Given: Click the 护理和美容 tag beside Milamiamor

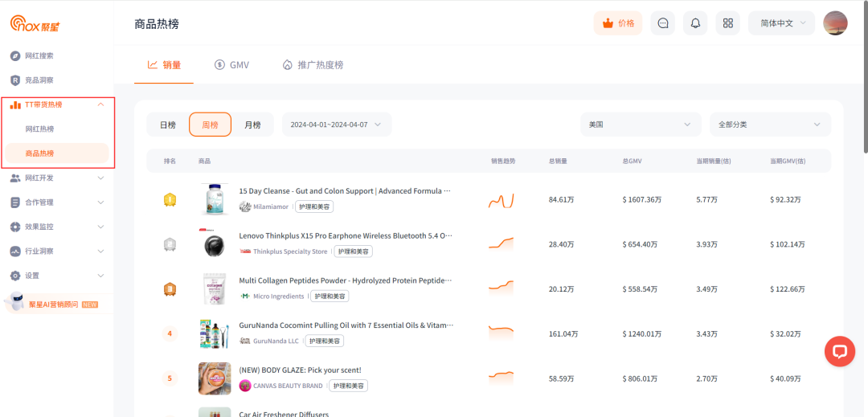Looking at the screenshot, I should (x=314, y=206).
